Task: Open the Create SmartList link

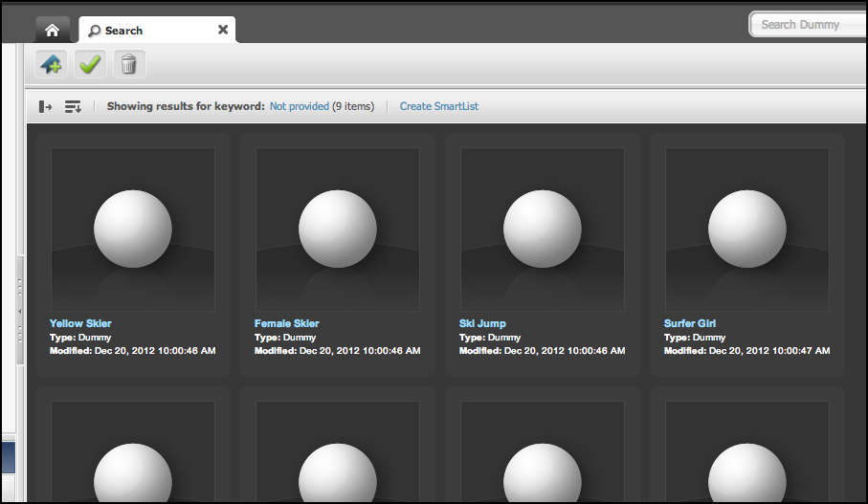Action: point(439,106)
